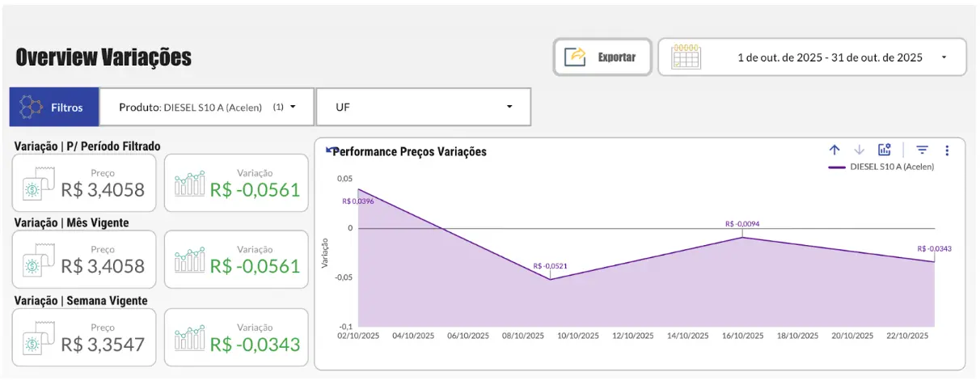Click the molecule icon in Filtros button
This screenshot has width=980, height=385.
coord(31,107)
